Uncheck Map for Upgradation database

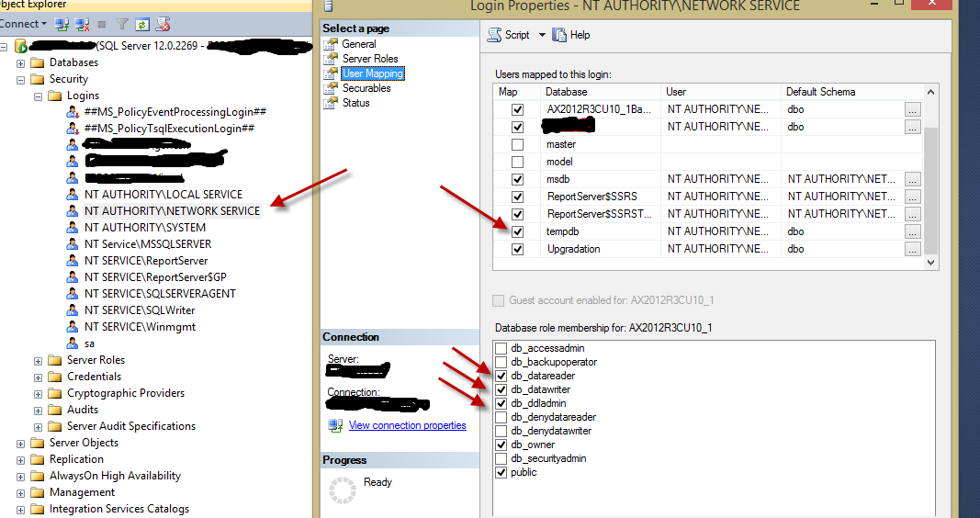click(x=517, y=249)
